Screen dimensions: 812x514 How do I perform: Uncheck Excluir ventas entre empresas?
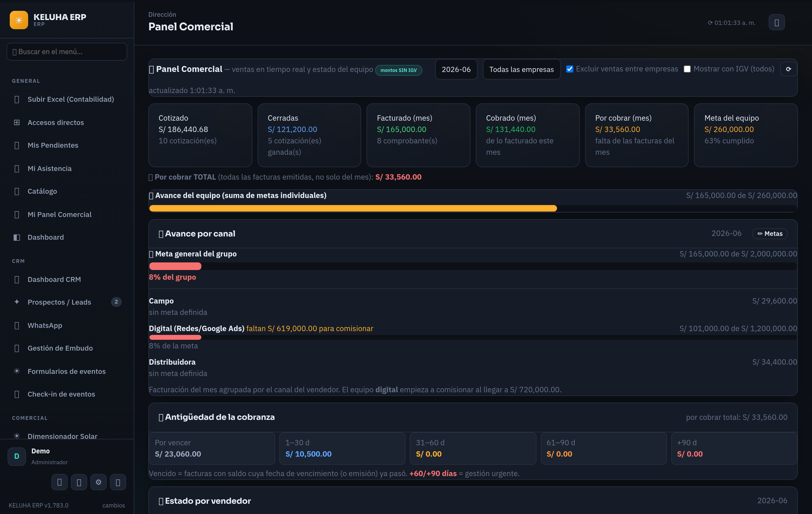pyautogui.click(x=569, y=69)
